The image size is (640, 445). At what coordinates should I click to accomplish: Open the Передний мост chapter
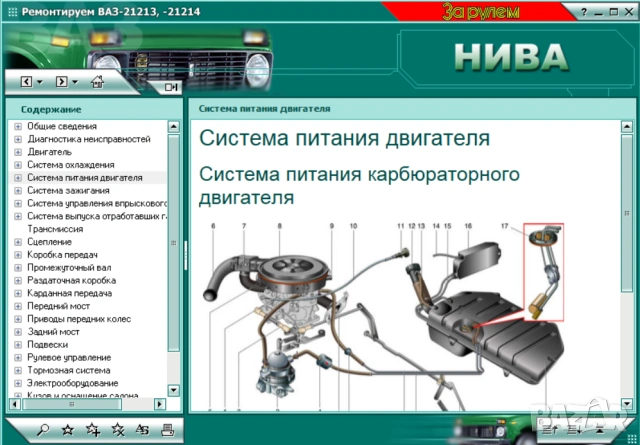58,306
